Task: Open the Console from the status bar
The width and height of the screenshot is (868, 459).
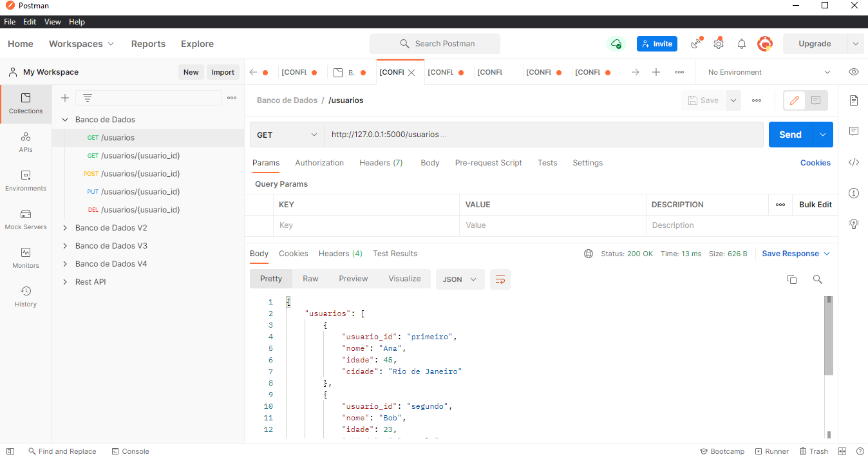Action: pos(130,451)
